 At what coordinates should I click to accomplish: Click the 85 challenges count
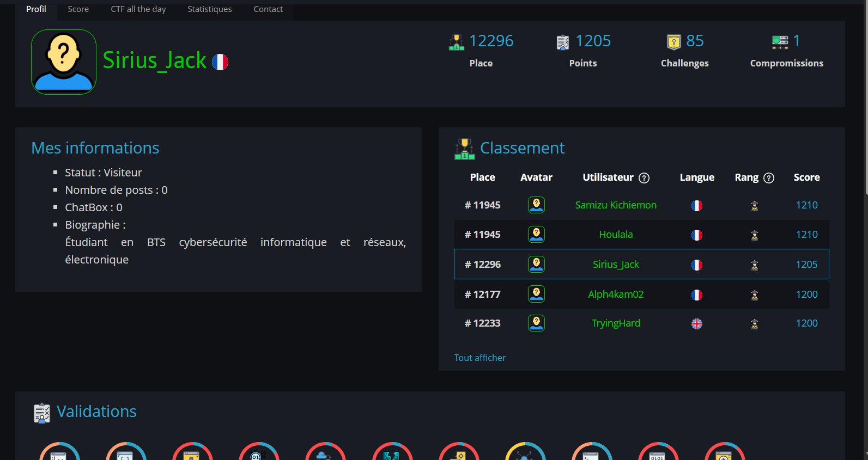click(x=695, y=41)
